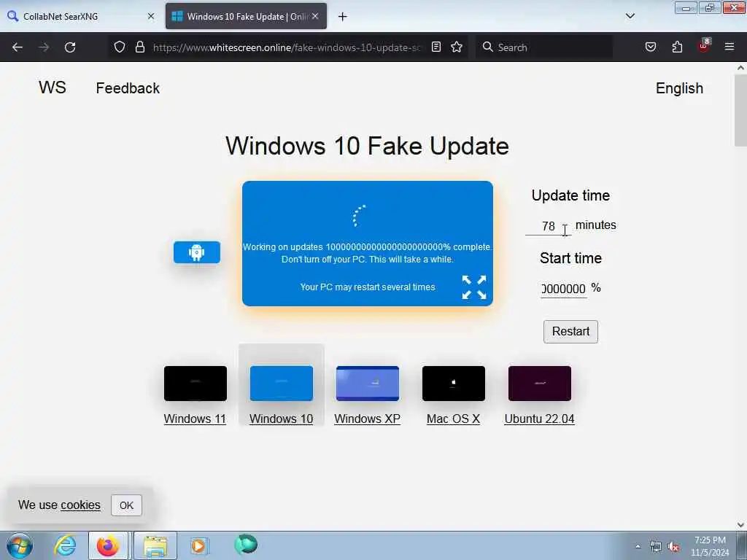Click the Start time percent field
747x560 pixels.
pyautogui.click(x=564, y=289)
